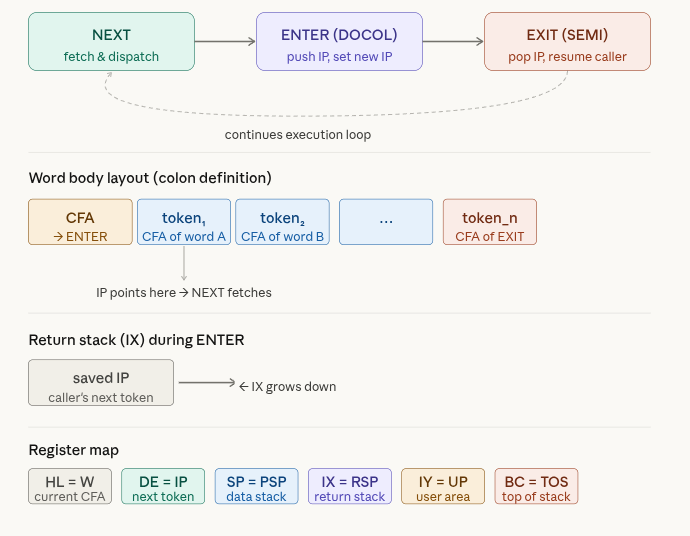
Task: Click the token_n CFA of EXIT box
Action: (489, 222)
